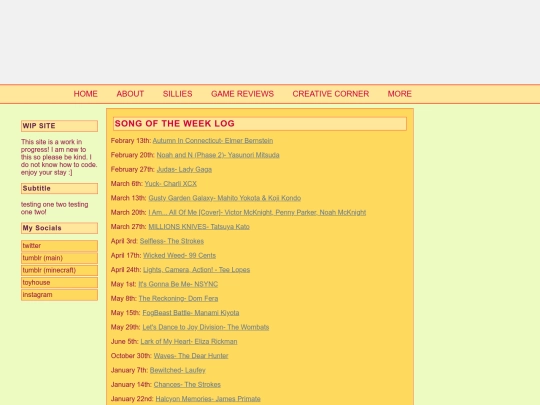Click the 'January 22nd:' date label

[x=132, y=399]
